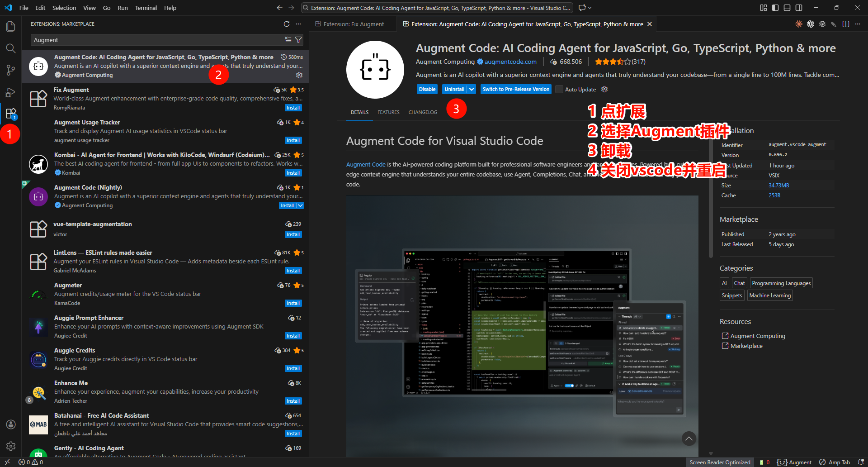
Task: Click the Disable button
Action: [x=427, y=89]
